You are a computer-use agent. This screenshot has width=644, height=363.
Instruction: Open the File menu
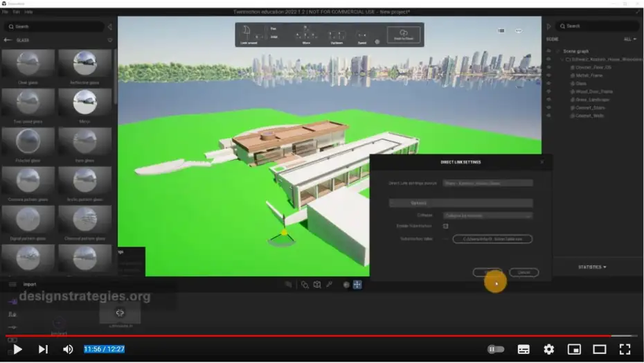5,12
